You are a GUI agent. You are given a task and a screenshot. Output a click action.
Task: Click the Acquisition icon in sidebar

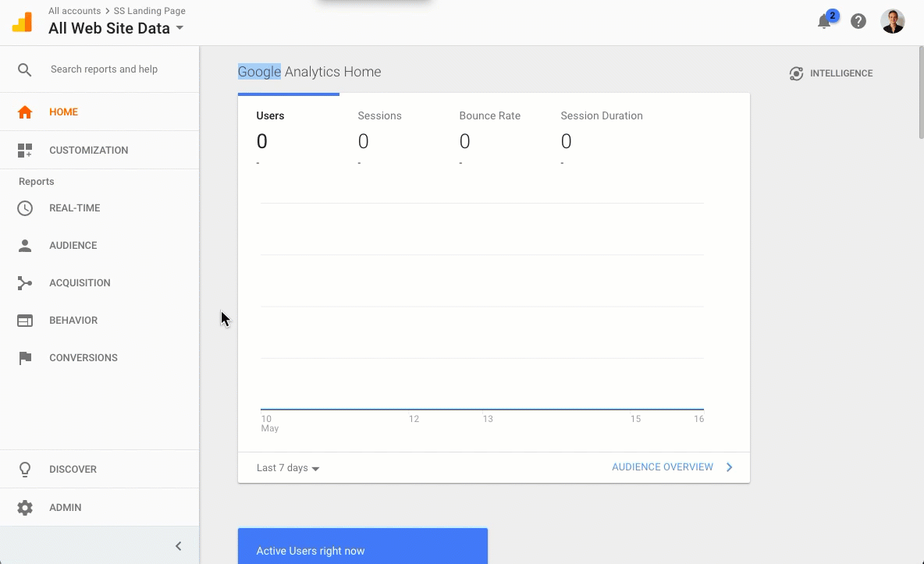pyautogui.click(x=25, y=283)
